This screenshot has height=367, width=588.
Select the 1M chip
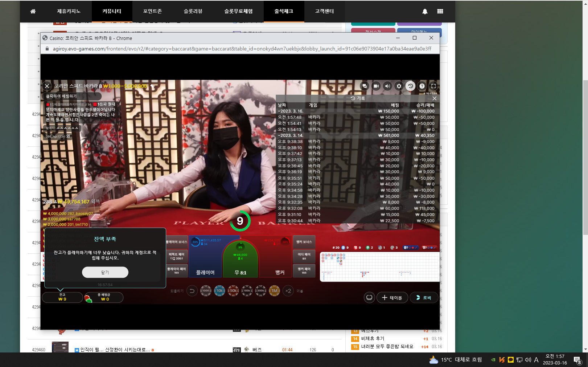[x=275, y=291]
